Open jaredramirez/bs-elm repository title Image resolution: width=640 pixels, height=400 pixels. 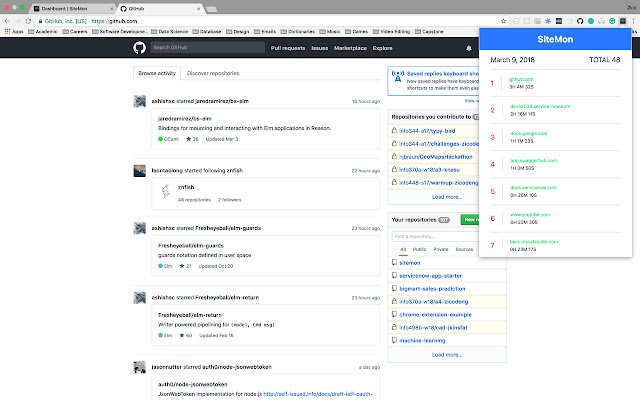pyautogui.click(x=184, y=119)
